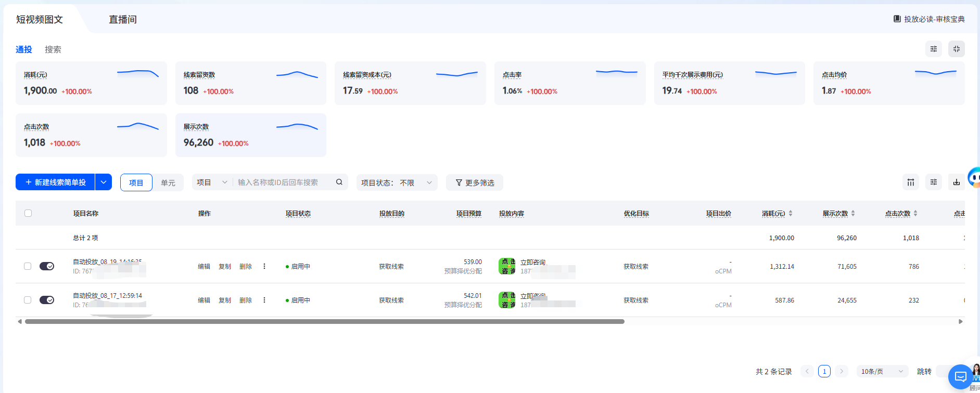Click the download data icon
980x393 pixels.
click(957, 182)
